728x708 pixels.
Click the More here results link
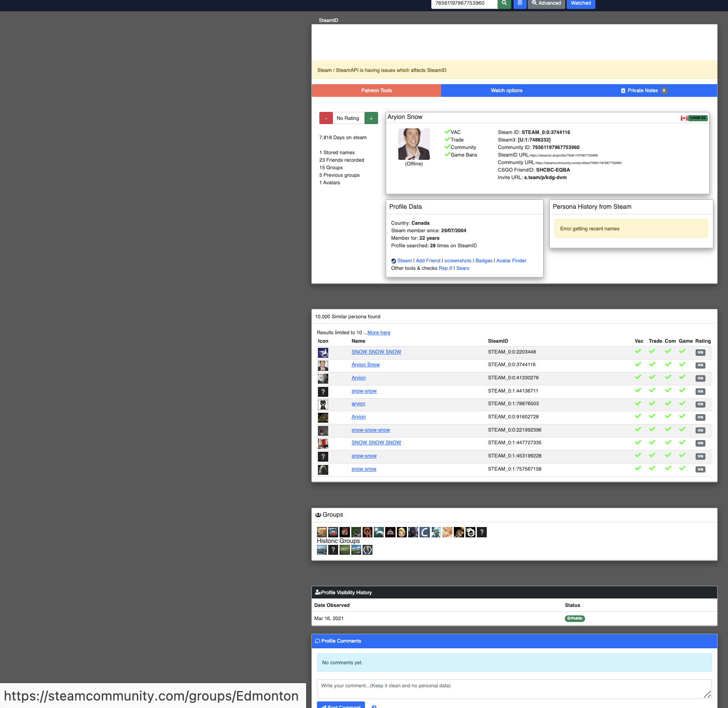pos(379,333)
